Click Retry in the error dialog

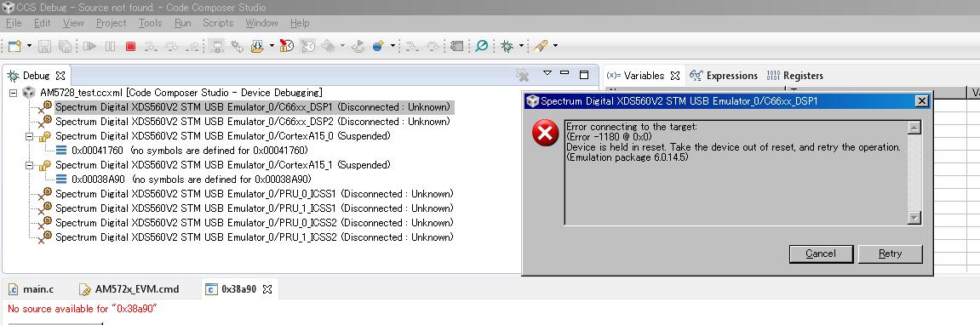click(x=890, y=254)
